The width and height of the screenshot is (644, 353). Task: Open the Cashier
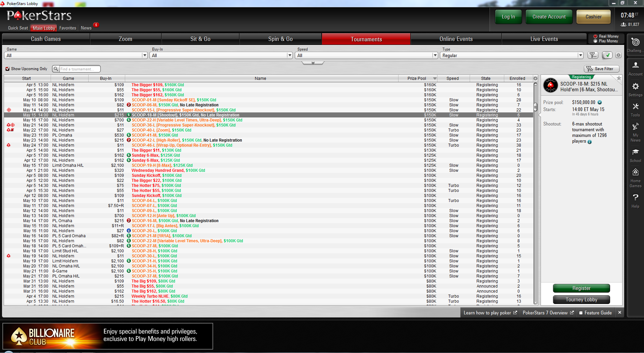click(594, 17)
